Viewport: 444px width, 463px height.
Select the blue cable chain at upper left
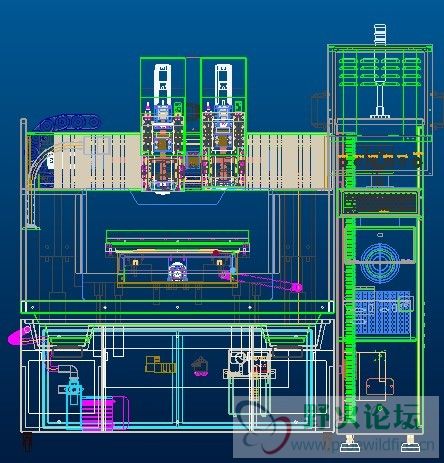(x=68, y=123)
